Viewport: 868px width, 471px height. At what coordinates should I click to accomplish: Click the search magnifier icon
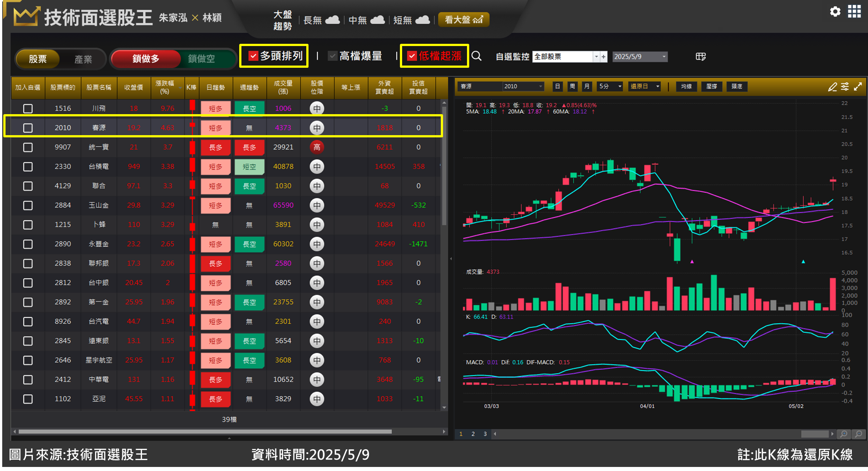click(477, 56)
